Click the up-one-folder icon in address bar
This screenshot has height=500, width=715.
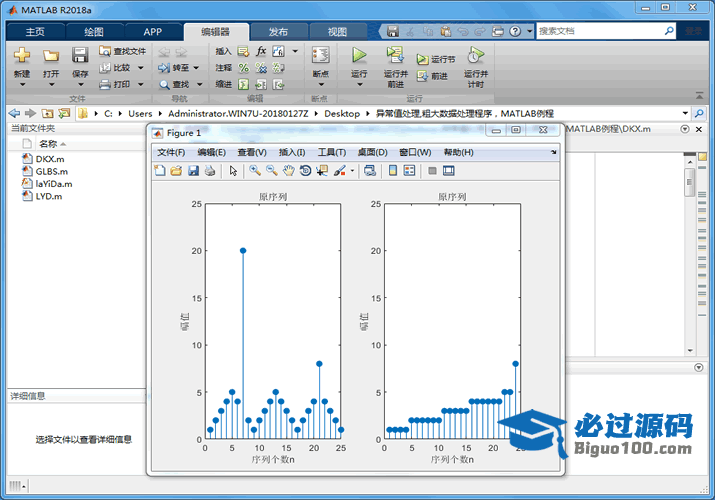point(47,113)
